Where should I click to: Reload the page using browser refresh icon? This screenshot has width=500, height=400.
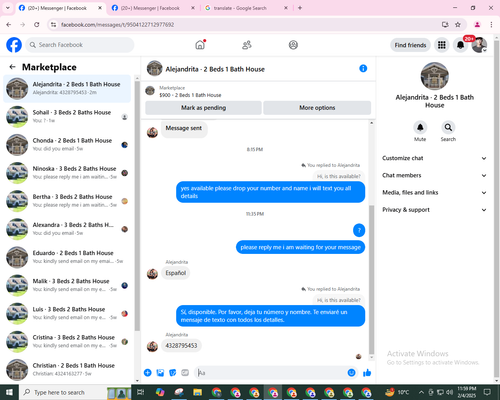coord(37,25)
